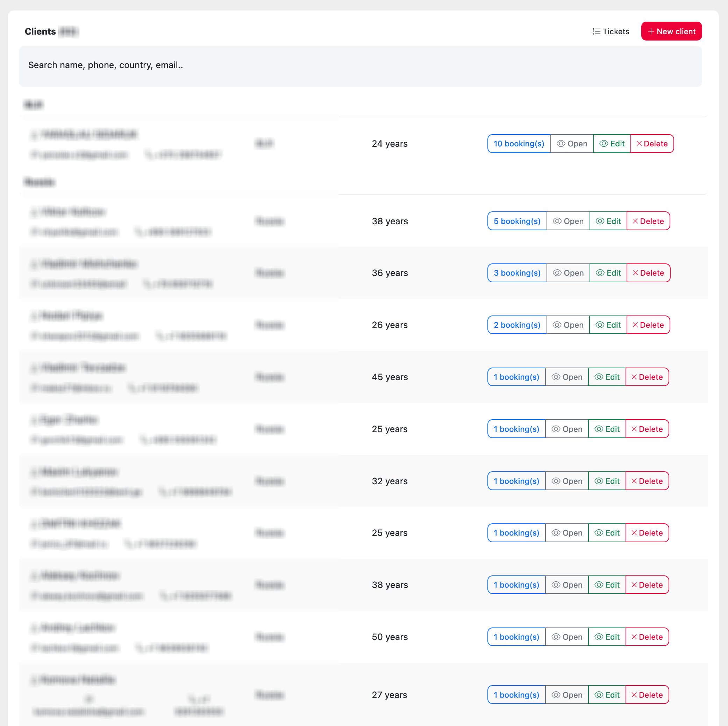Open the client aged 27 years
Image resolution: width=728 pixels, height=726 pixels.
pos(566,695)
